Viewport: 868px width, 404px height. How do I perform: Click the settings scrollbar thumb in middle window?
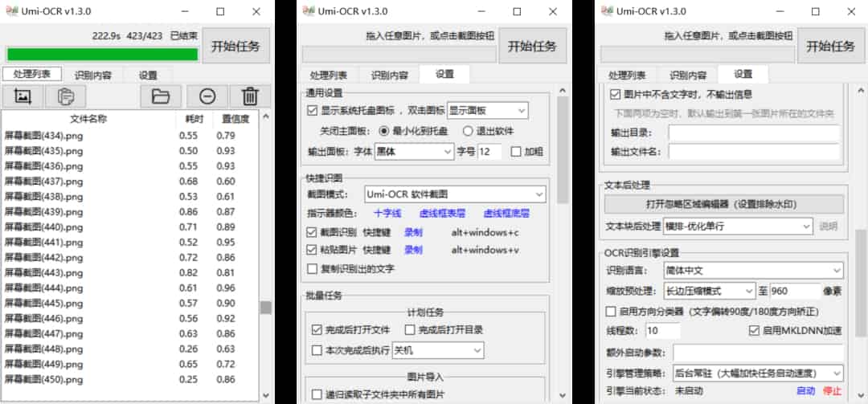pos(563,150)
